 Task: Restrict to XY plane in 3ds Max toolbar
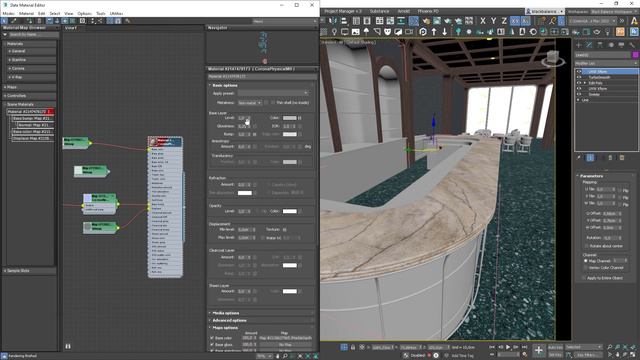(x=515, y=21)
